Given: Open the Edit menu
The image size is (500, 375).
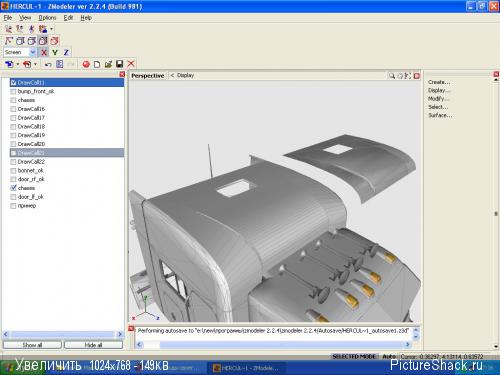Looking at the screenshot, I should coord(68,18).
